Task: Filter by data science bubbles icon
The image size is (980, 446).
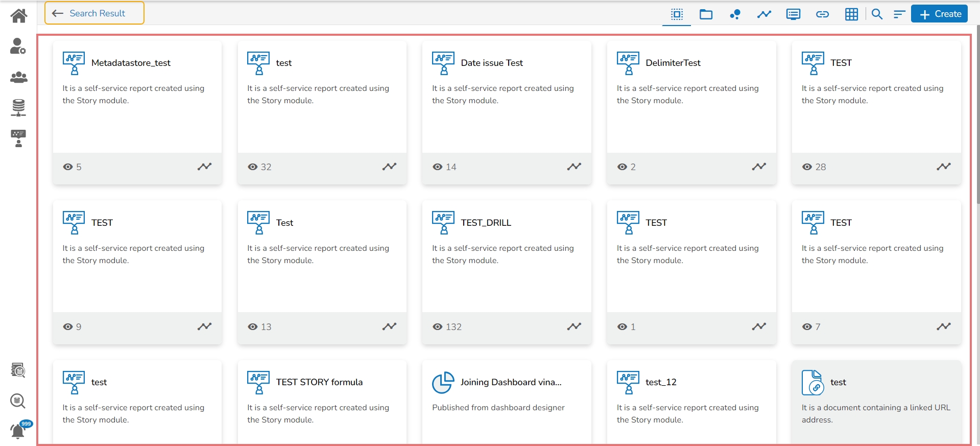Action: 735,14
